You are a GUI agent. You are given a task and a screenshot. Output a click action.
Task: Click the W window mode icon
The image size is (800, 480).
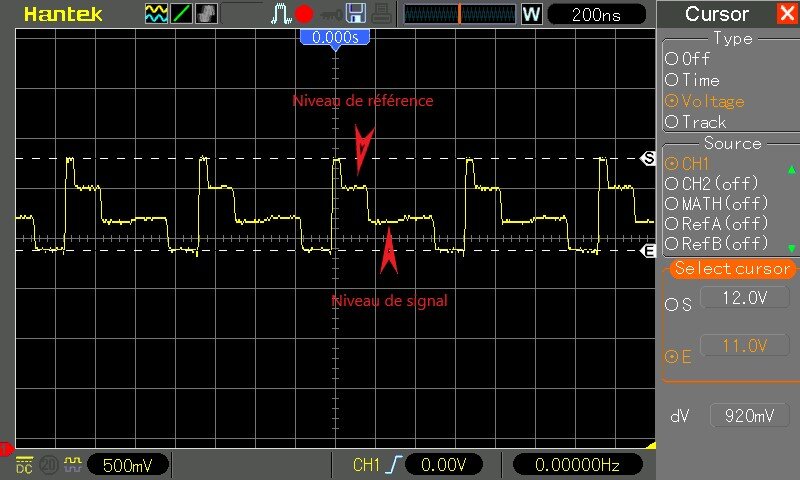531,14
